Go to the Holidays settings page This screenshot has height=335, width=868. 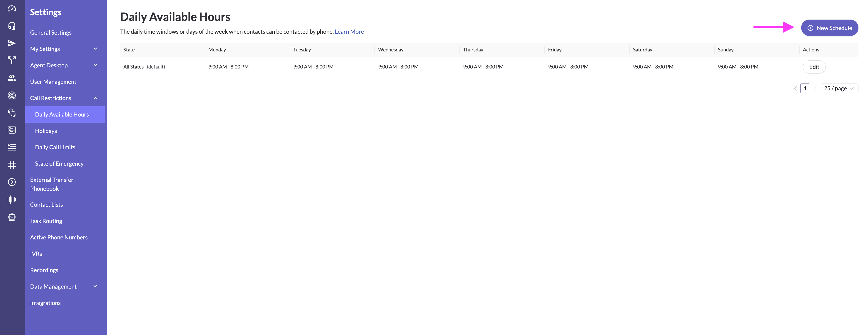point(46,131)
